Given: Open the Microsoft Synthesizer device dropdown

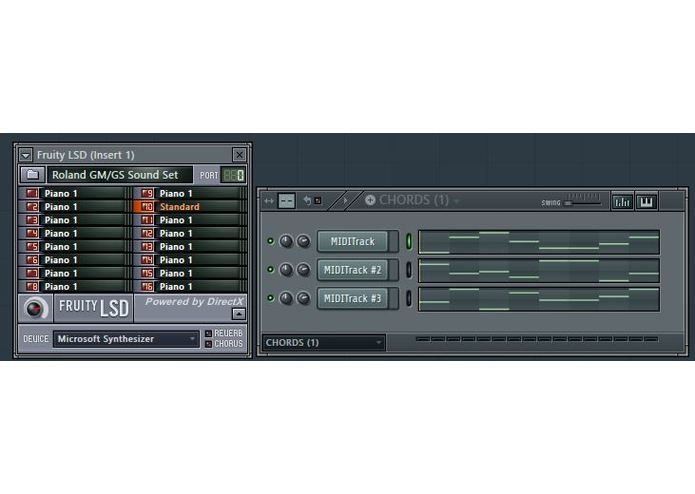Looking at the screenshot, I should click(x=126, y=339).
